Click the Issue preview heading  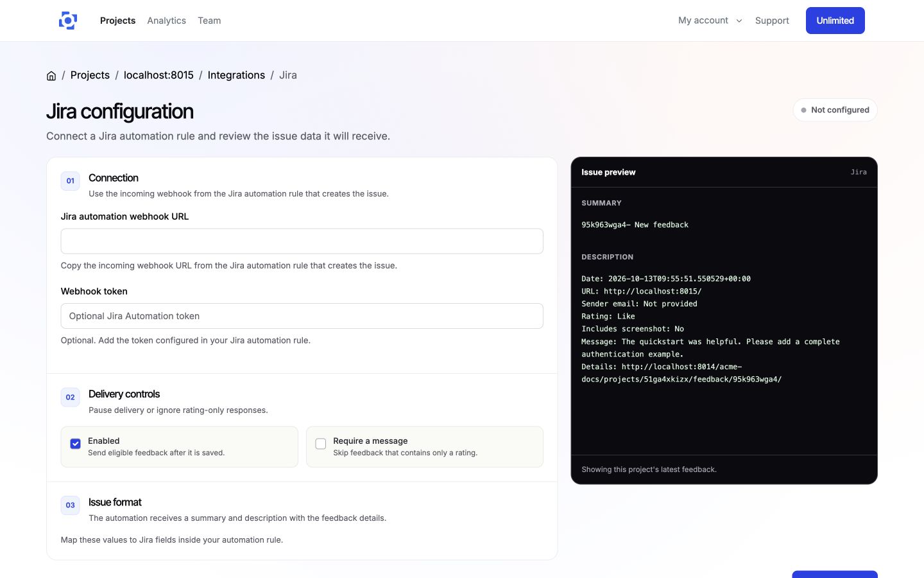[608, 172]
